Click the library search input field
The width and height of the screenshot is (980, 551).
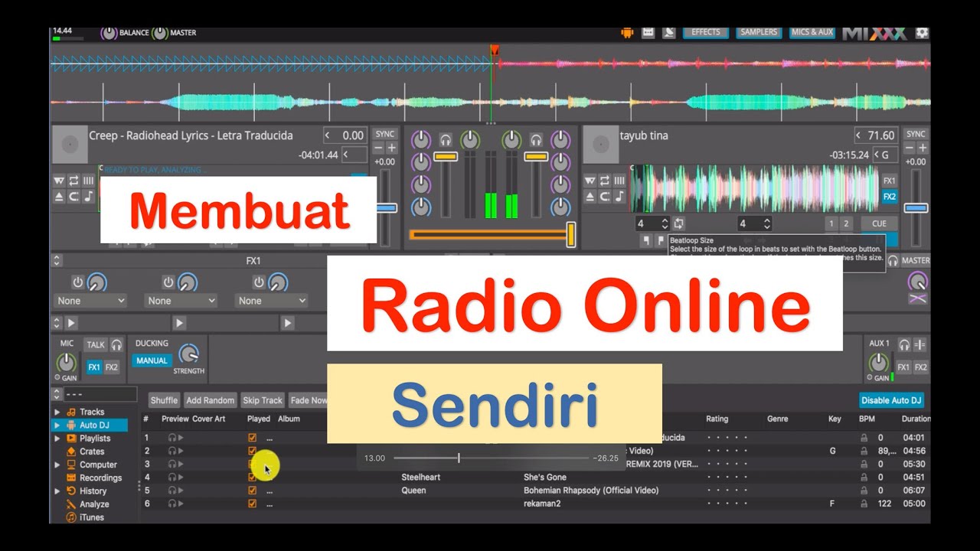(100, 395)
